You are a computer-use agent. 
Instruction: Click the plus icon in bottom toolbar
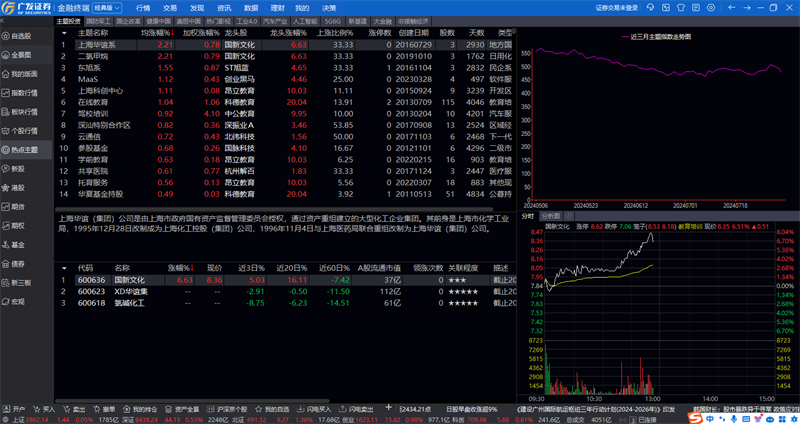tap(389, 408)
